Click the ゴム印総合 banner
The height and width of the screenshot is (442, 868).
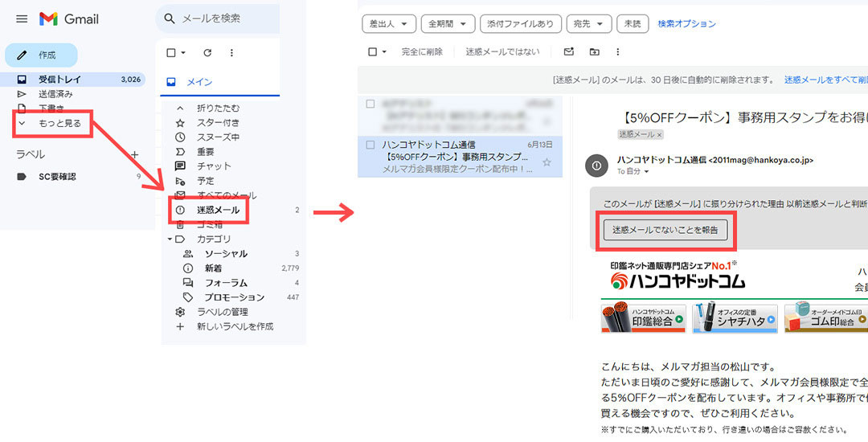[826, 318]
